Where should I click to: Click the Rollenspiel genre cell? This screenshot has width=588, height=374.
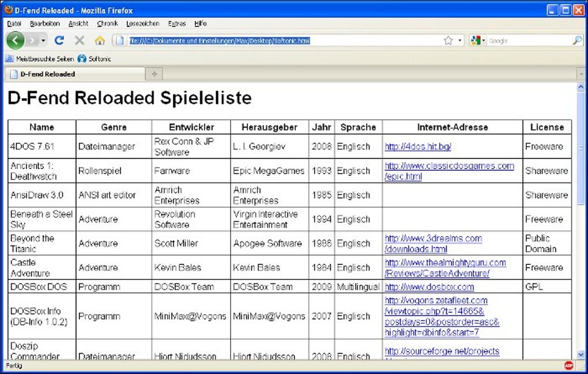[x=114, y=171]
